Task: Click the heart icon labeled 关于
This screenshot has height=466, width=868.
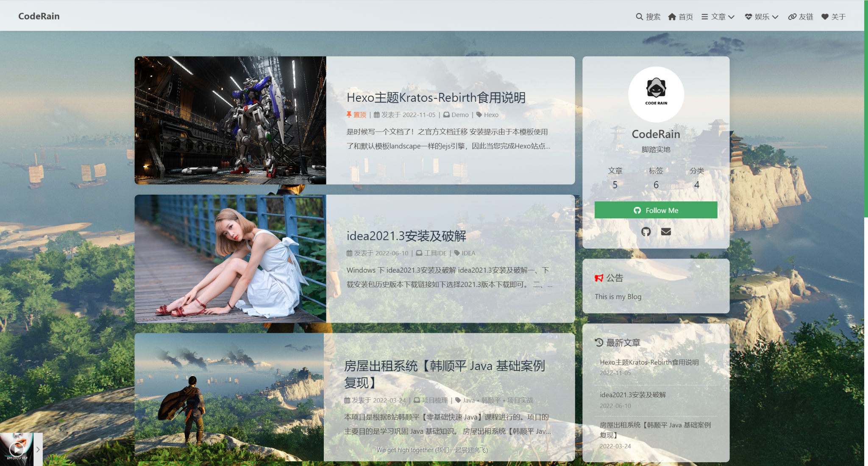Action: point(825,17)
